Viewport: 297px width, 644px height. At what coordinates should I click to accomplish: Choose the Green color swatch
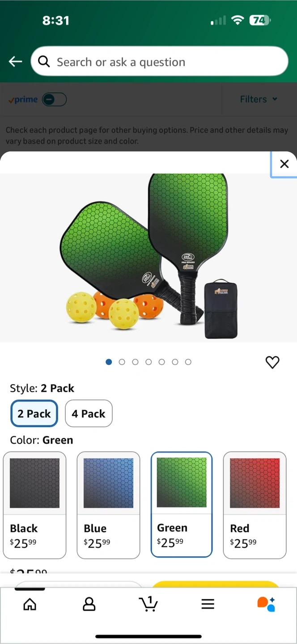tap(182, 504)
